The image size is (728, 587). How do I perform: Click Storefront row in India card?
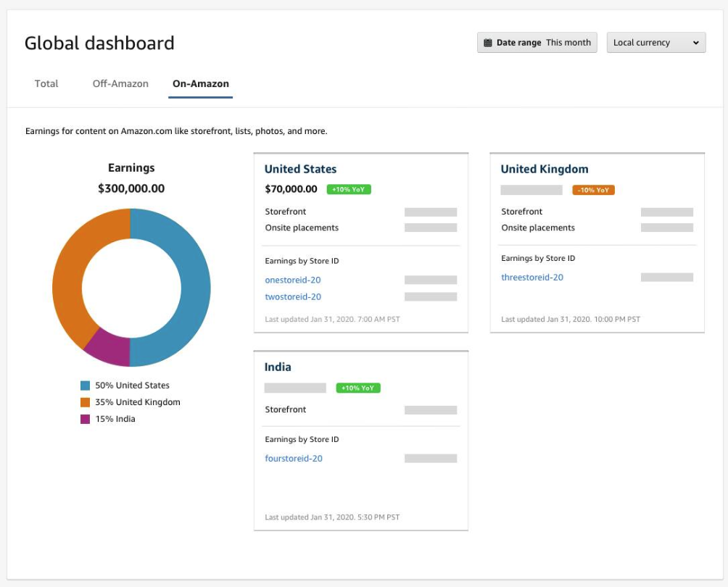pyautogui.click(x=361, y=409)
